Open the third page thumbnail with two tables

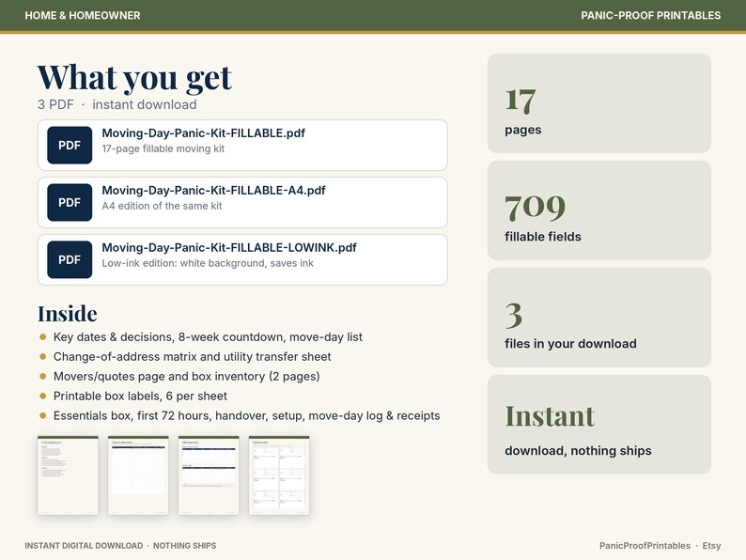pos(209,475)
